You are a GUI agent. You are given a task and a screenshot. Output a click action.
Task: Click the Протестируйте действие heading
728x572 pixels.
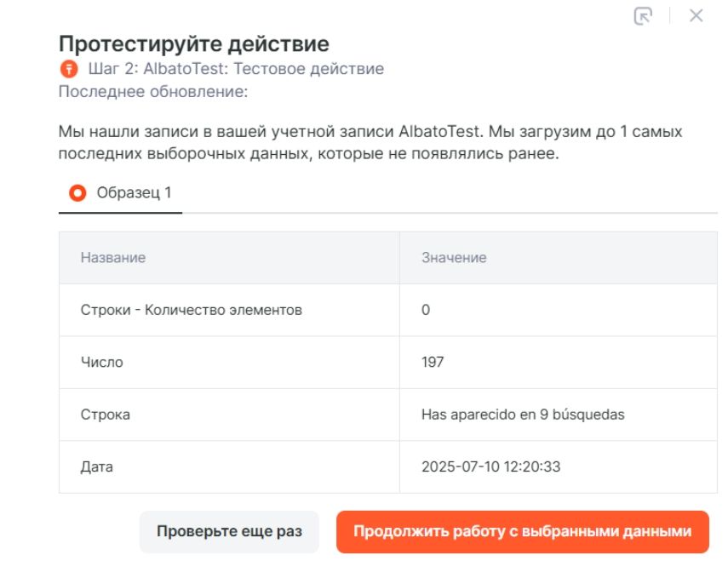click(193, 43)
